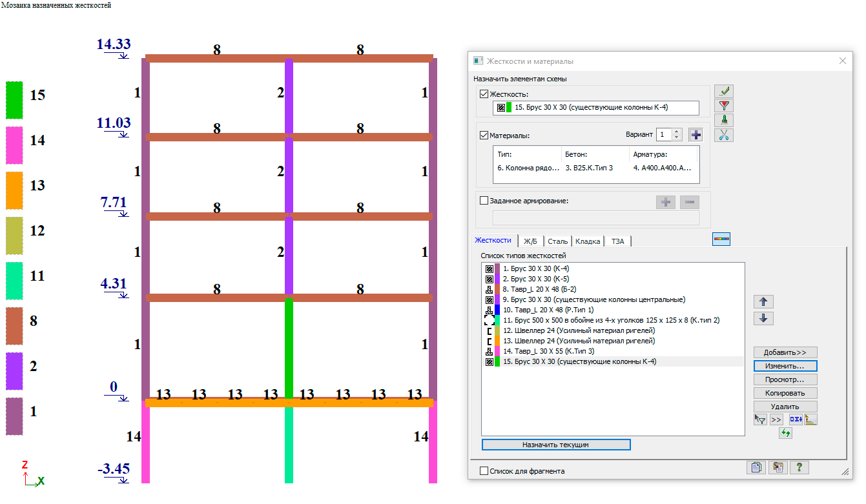The width and height of the screenshot is (866, 504).
Task: Click the green checkmark apply icon
Action: (725, 92)
